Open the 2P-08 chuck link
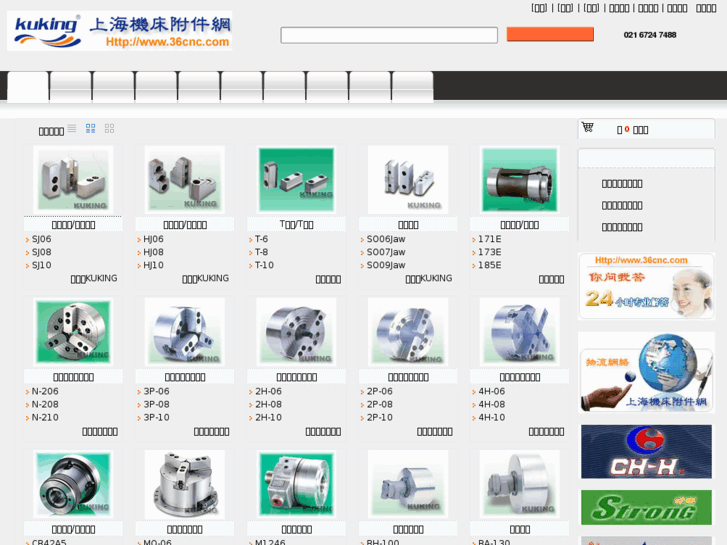Screen dimensions: 727x545 click(x=380, y=404)
